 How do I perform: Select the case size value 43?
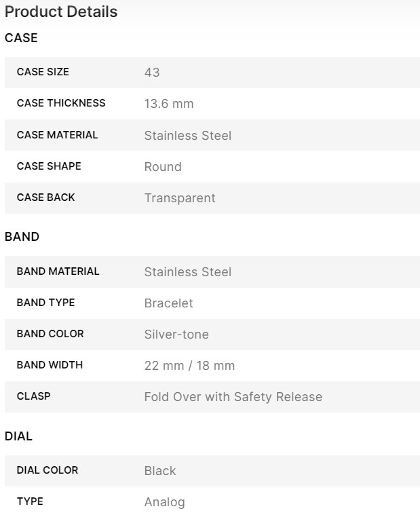(152, 73)
